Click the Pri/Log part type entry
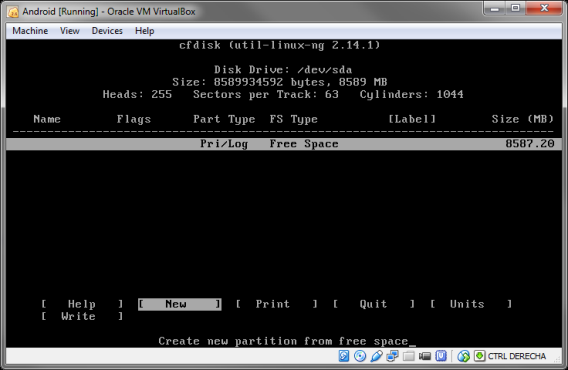 coord(224,144)
